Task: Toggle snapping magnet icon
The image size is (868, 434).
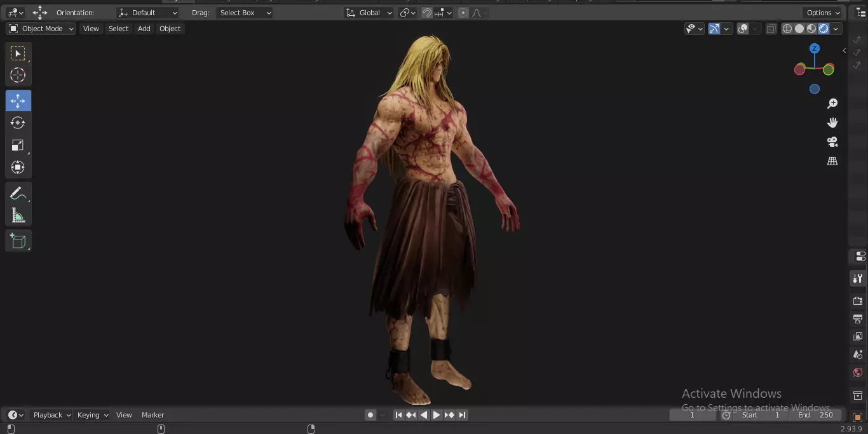Action: (427, 13)
